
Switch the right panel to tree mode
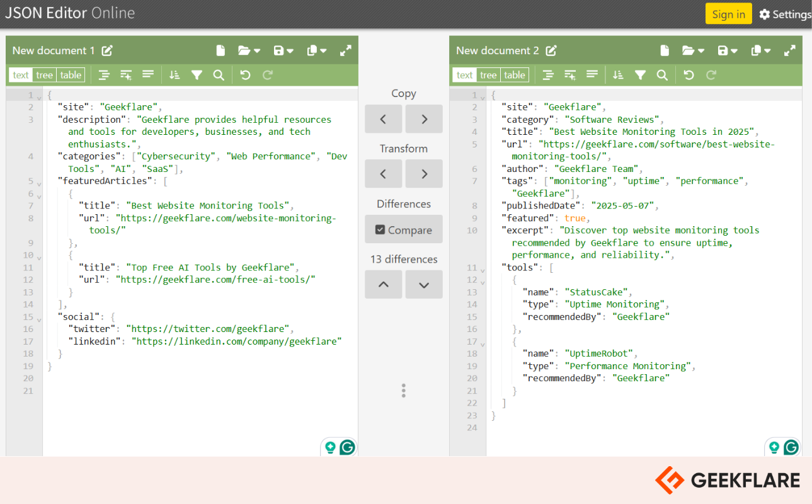tap(488, 75)
